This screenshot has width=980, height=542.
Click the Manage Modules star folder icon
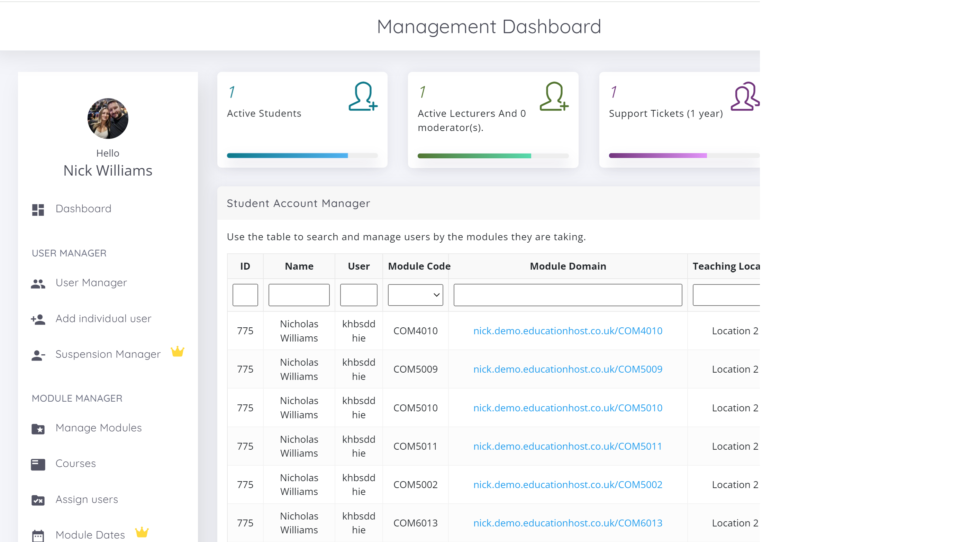click(x=38, y=429)
